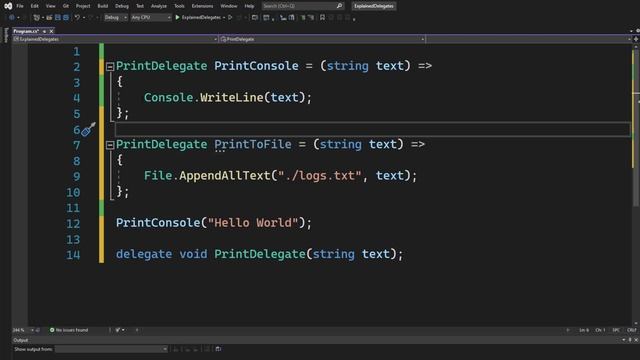The height and width of the screenshot is (360, 640).
Task: Open the View menu
Action: click(51, 6)
